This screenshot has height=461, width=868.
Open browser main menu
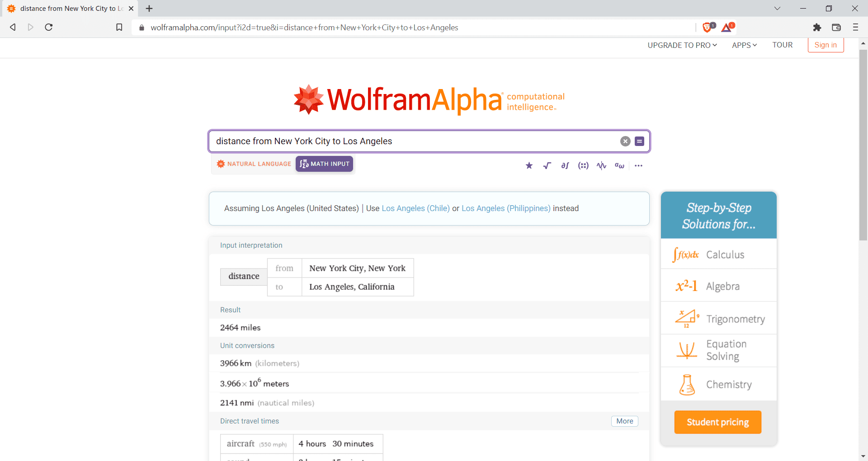[x=855, y=27]
